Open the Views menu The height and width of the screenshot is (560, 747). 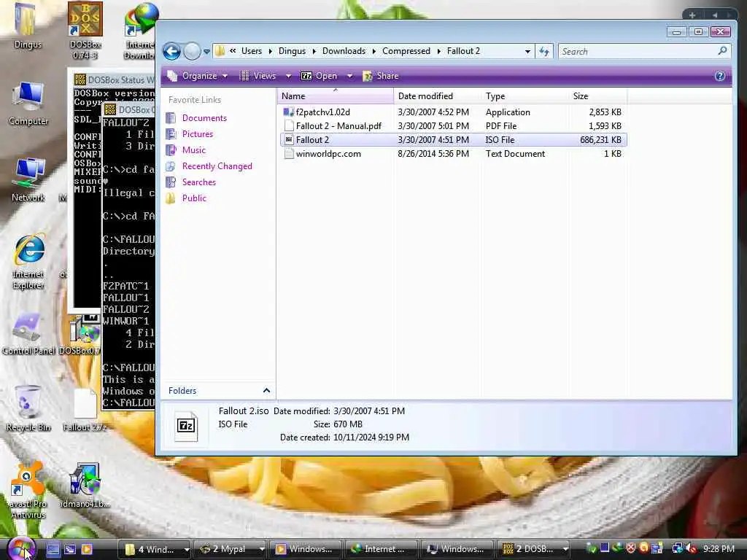[x=258, y=76]
